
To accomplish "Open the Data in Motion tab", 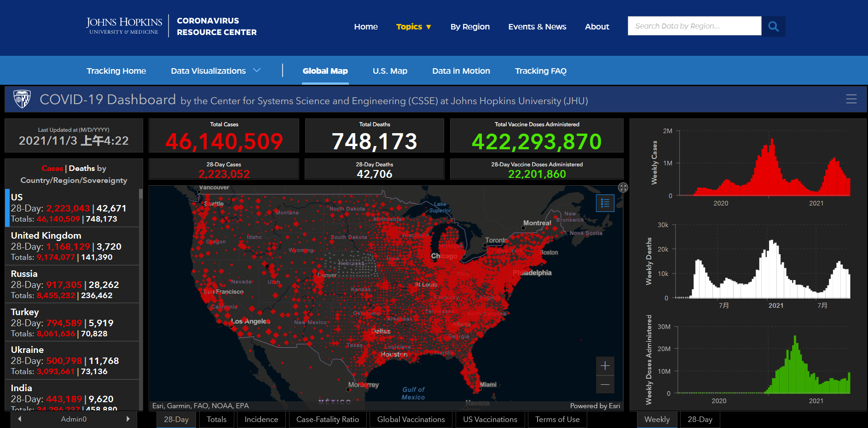I will [461, 71].
